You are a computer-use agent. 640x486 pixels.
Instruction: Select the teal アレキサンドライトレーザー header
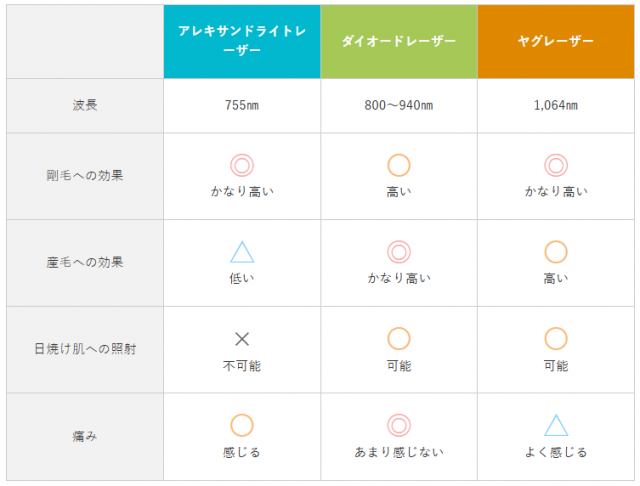click(x=242, y=41)
